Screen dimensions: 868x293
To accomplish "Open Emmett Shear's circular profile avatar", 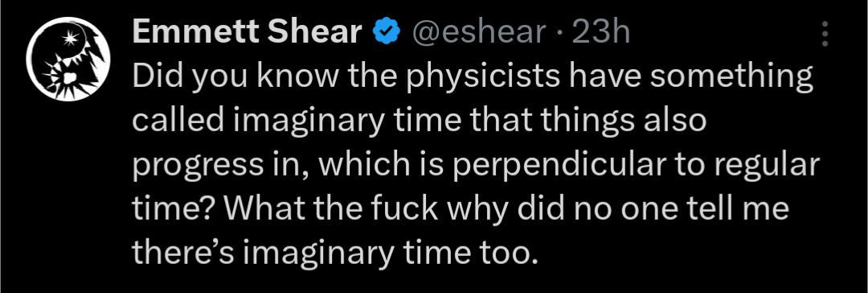I will coord(68,60).
